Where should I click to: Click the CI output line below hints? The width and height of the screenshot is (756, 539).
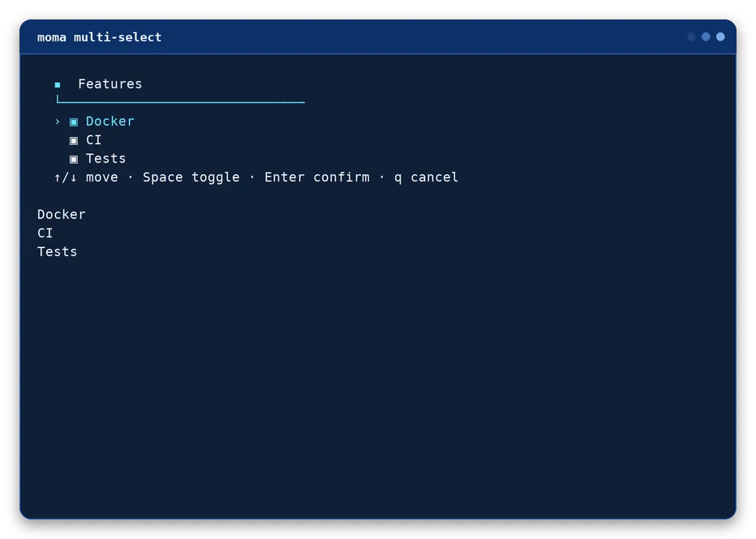[x=45, y=233]
